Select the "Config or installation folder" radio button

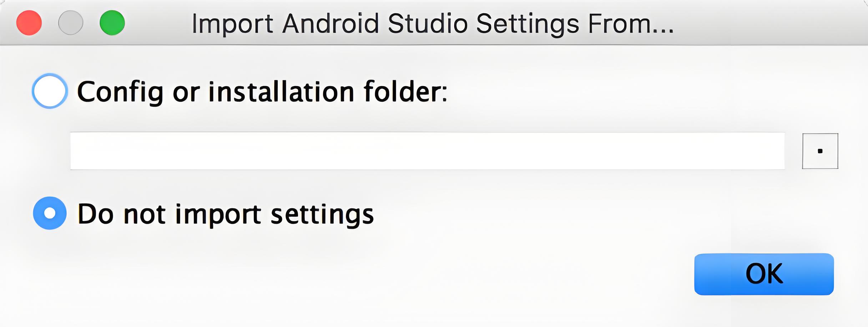(50, 91)
